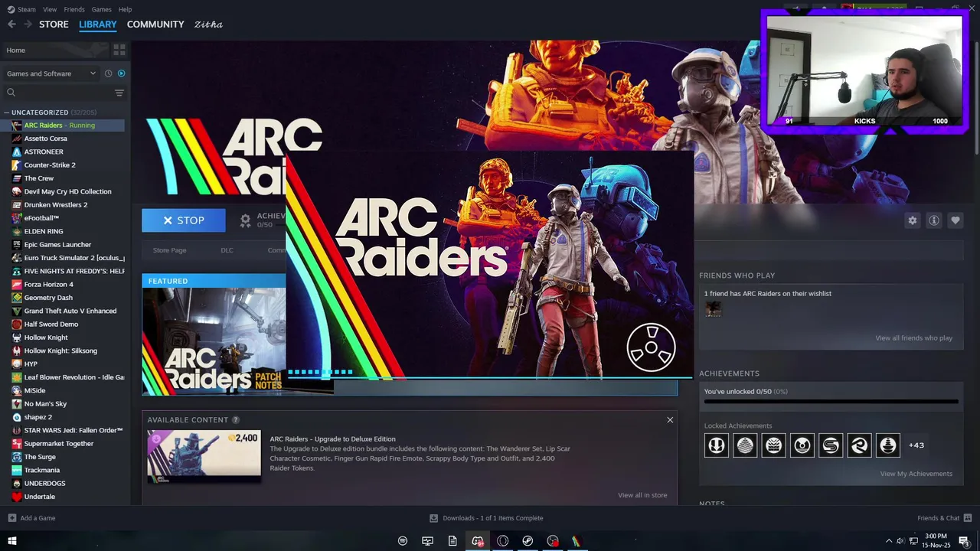Click the Available Content help icon
This screenshot has width=980, height=551.
[x=236, y=419]
